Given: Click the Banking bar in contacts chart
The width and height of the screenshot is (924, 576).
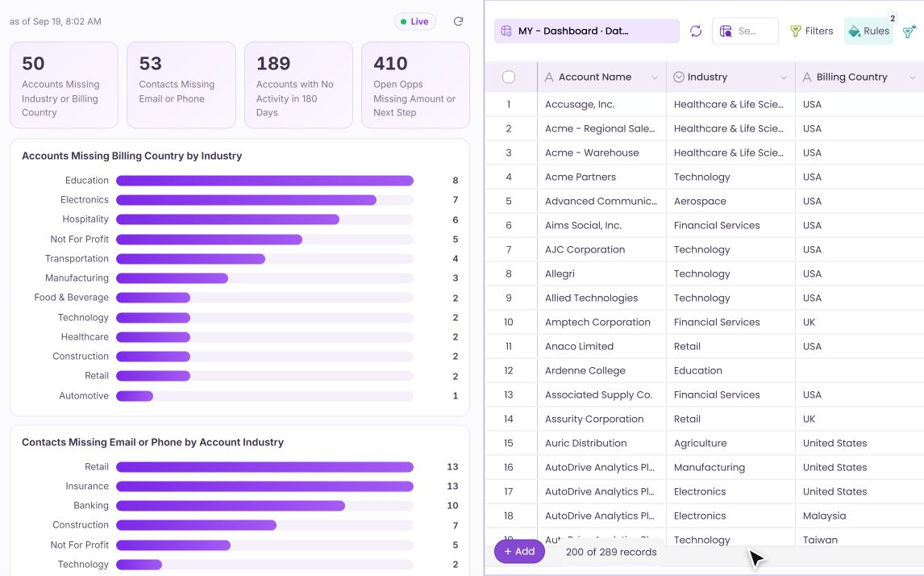Looking at the screenshot, I should (231, 506).
